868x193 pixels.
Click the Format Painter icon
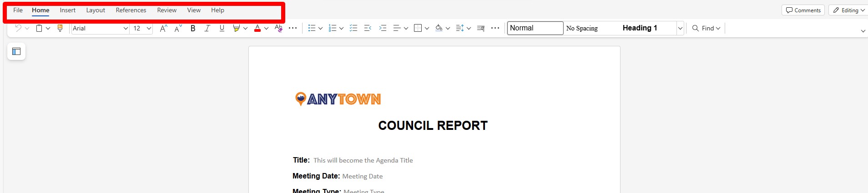[x=60, y=28]
